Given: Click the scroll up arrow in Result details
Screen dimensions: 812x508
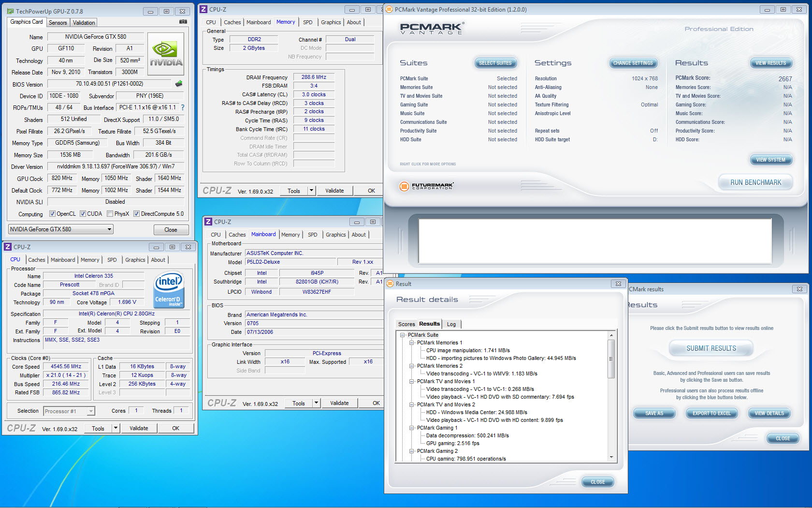Looking at the screenshot, I should (x=611, y=335).
